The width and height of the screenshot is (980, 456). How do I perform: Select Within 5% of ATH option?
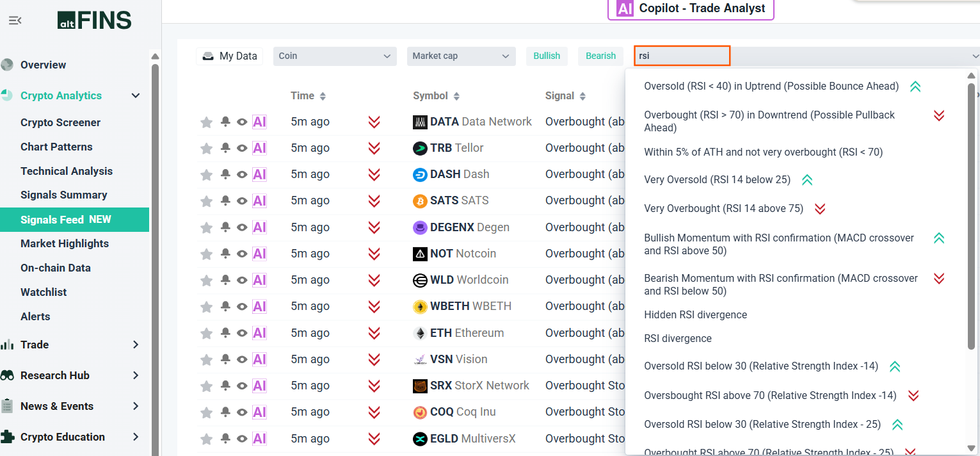point(763,152)
